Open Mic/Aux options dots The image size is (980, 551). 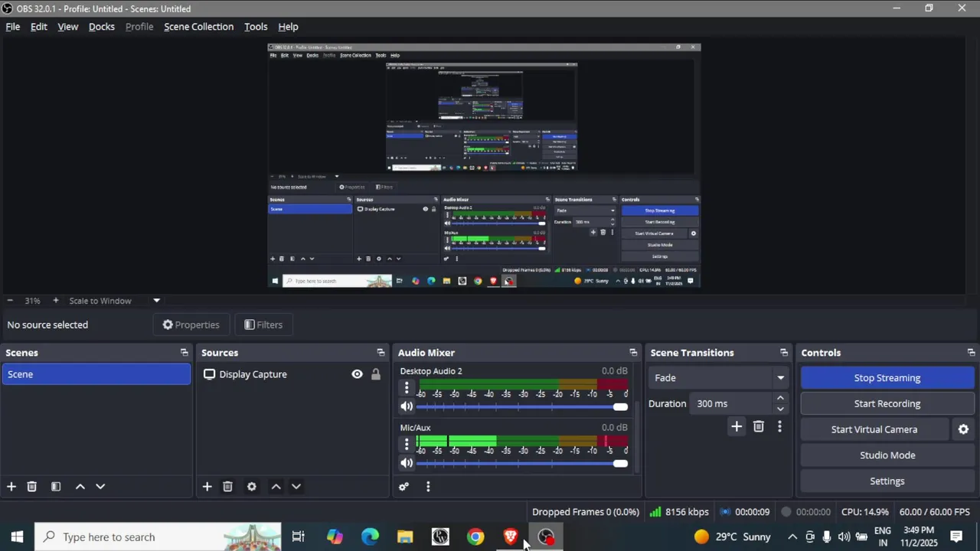click(407, 445)
